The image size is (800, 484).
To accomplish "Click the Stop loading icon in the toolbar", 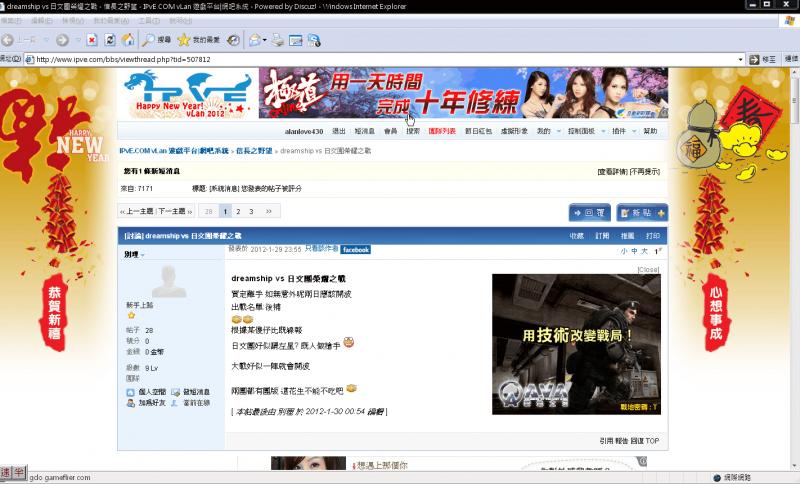I will (92, 40).
